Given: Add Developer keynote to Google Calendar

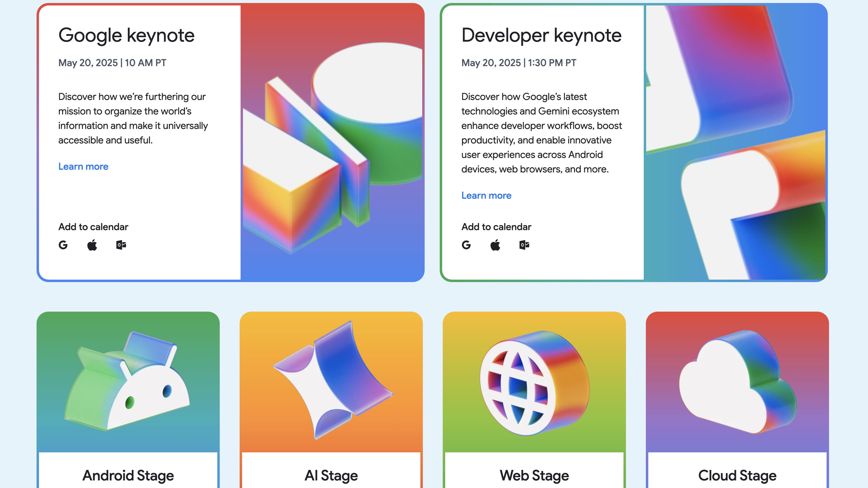Looking at the screenshot, I should (x=466, y=245).
